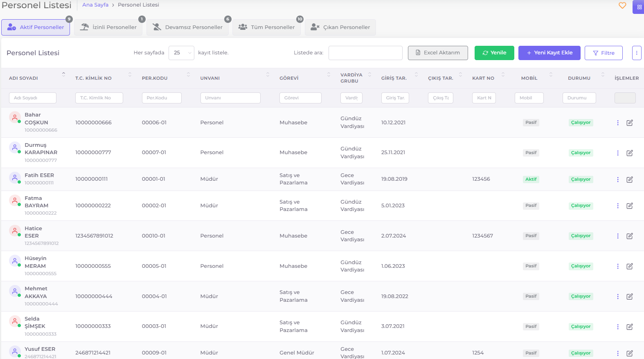The width and height of the screenshot is (644, 359).
Task: Focus the T.C. Kimlik No filter field
Action: point(99,98)
